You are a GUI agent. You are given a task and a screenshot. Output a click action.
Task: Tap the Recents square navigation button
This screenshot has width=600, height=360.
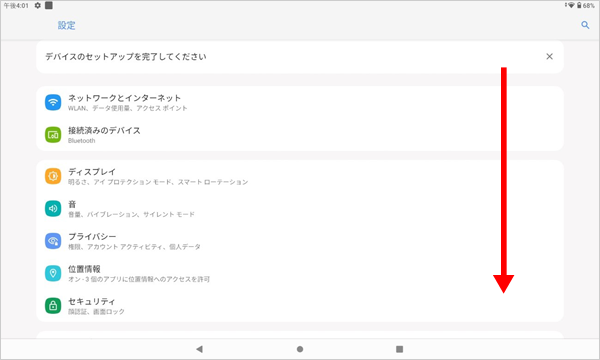[x=399, y=349]
